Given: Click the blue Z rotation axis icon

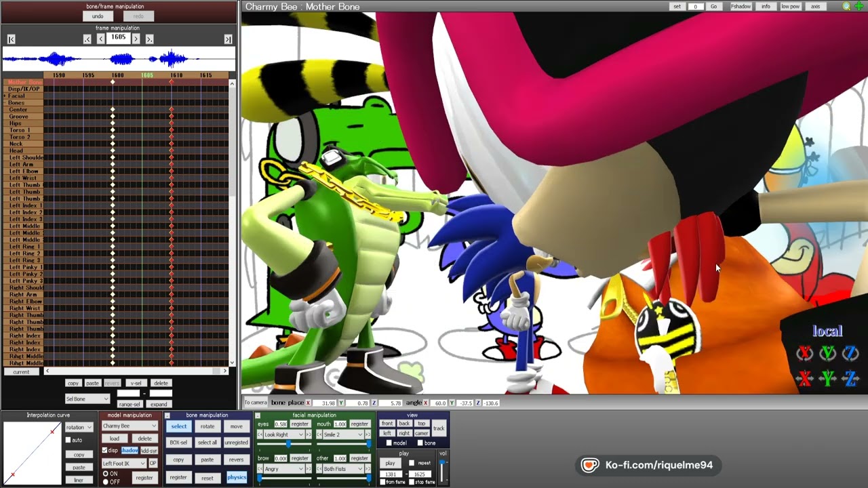Looking at the screenshot, I should [x=850, y=353].
